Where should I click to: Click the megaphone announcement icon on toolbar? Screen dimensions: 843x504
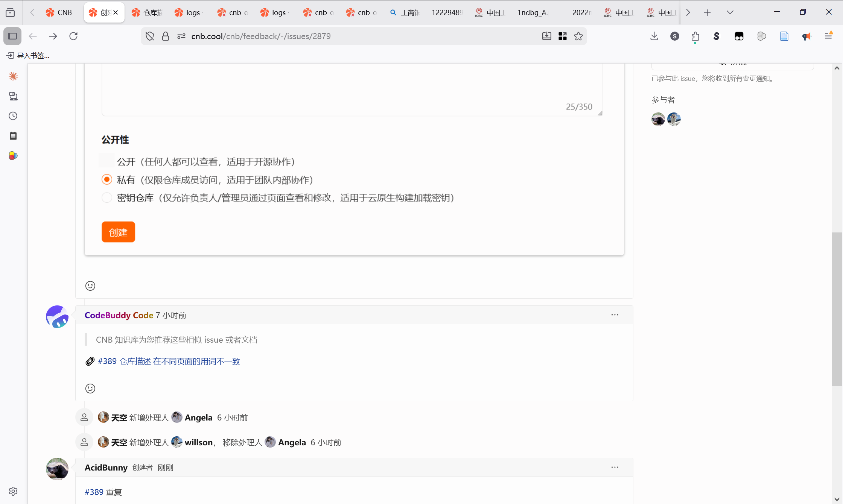coord(806,36)
